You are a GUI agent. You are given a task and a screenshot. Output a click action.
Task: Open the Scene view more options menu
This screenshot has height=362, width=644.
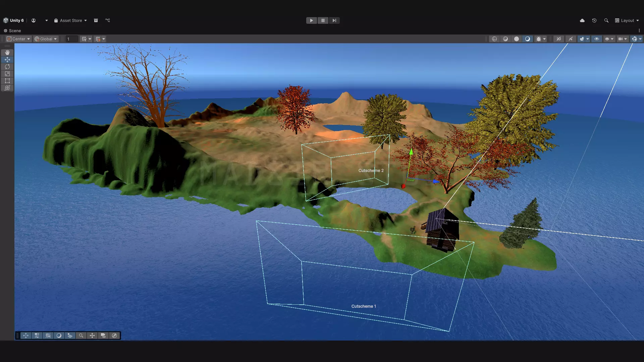coord(639,31)
